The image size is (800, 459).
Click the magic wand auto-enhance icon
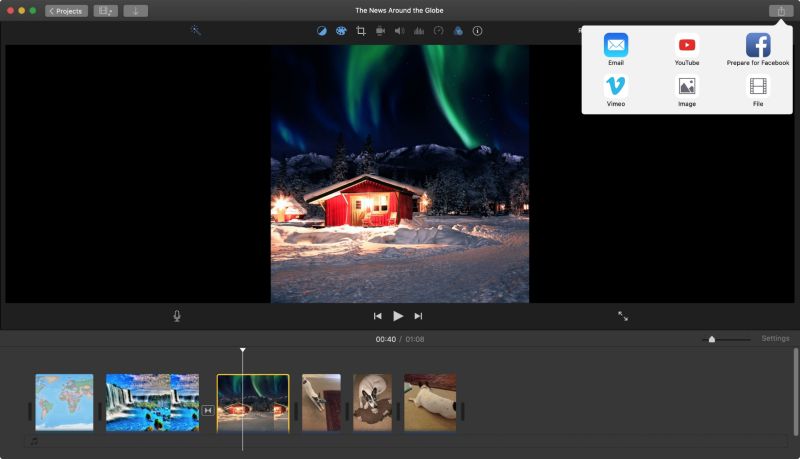click(x=196, y=31)
